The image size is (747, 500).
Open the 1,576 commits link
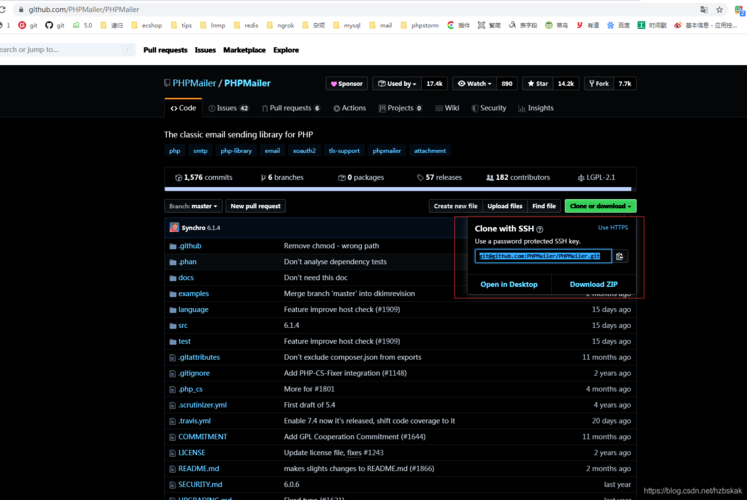click(203, 178)
